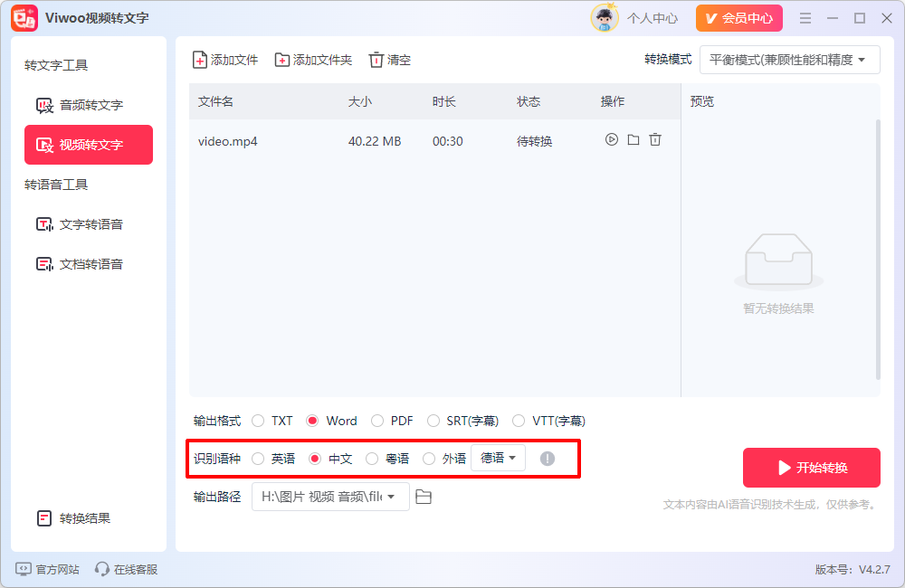Click 添加文件夹 to add a folder
This screenshot has width=905, height=588.
(x=313, y=60)
